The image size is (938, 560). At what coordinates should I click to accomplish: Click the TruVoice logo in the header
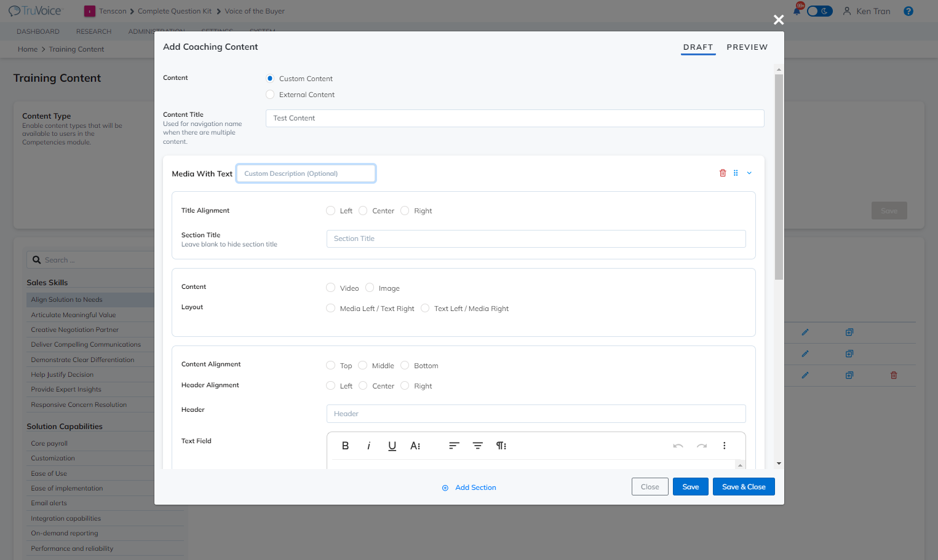pyautogui.click(x=35, y=11)
